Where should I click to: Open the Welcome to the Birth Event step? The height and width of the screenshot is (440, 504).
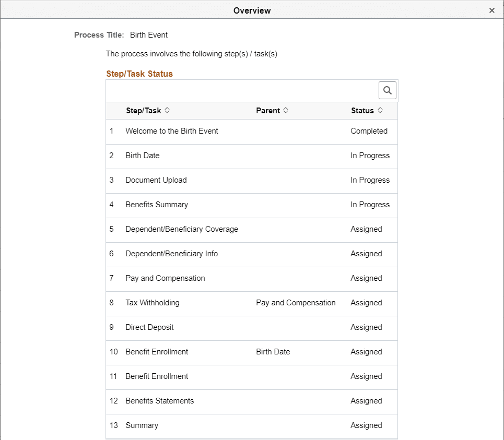(171, 131)
